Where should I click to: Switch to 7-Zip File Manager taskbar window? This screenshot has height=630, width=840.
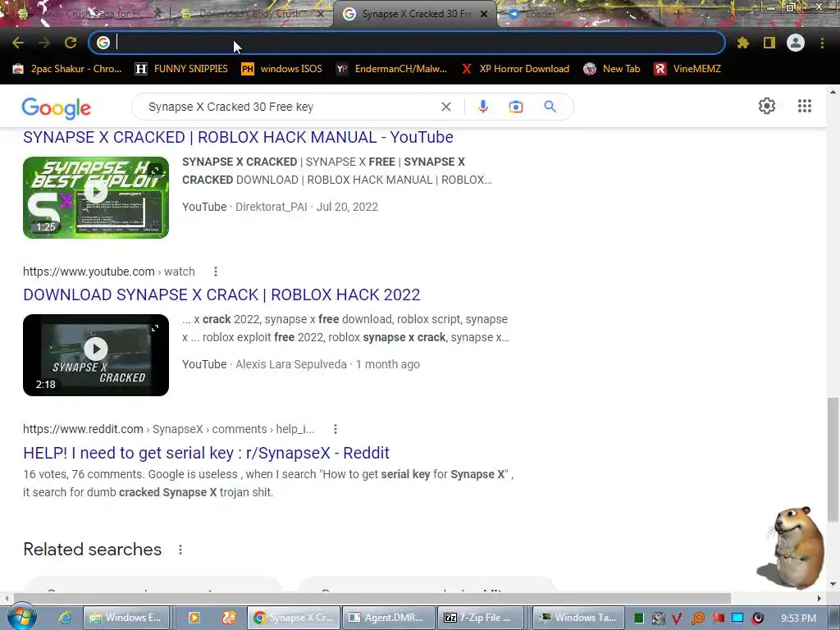[479, 618]
